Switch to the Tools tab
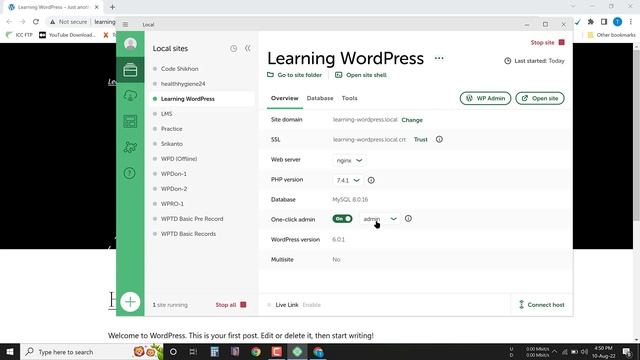Screen dimensions: 640x360 349,98
